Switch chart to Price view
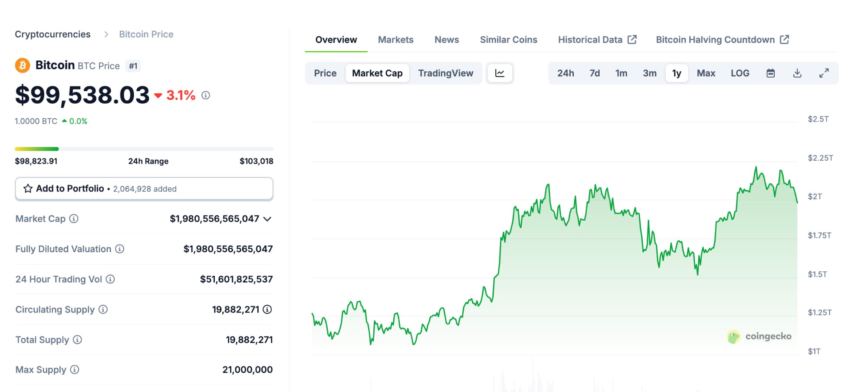The height and width of the screenshot is (392, 868). point(325,73)
